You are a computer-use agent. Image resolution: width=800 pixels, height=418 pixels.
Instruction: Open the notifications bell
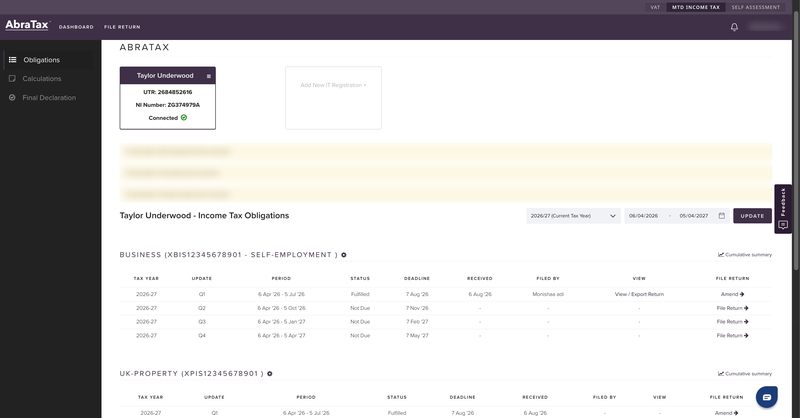tap(734, 27)
